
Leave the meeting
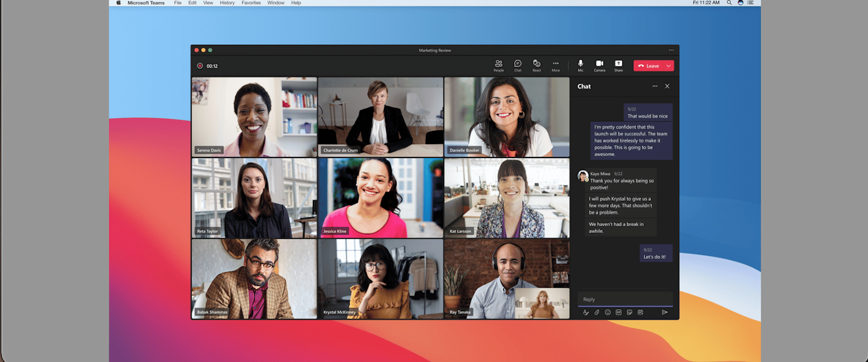coord(649,66)
